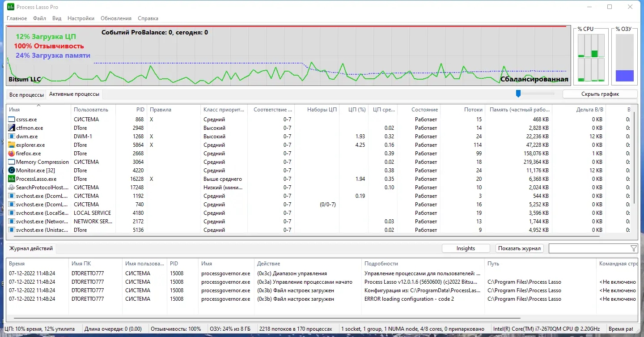The width and height of the screenshot is (644, 337).
Task: Open the Справка menu
Action: coord(148,18)
